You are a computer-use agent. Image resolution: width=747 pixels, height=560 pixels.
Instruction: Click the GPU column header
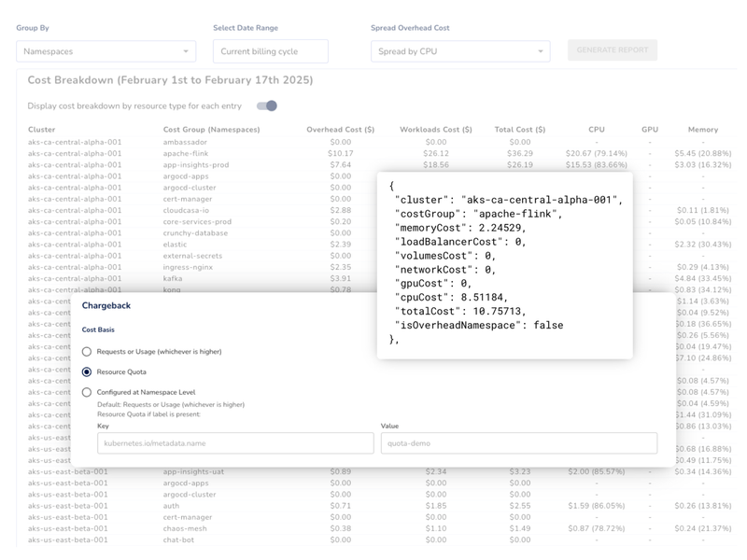point(650,130)
